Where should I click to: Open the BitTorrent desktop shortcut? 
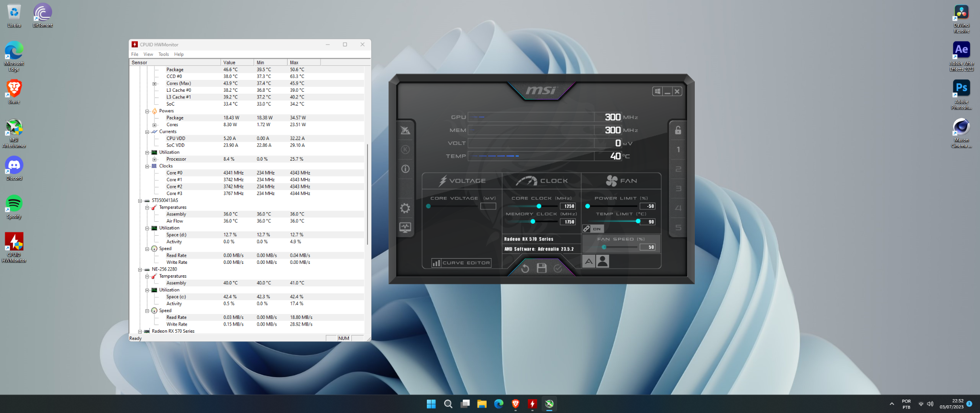43,15
